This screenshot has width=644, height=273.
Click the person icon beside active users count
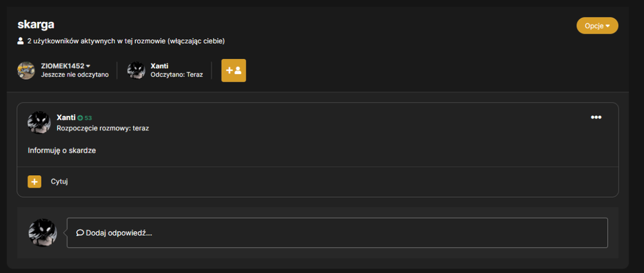21,41
